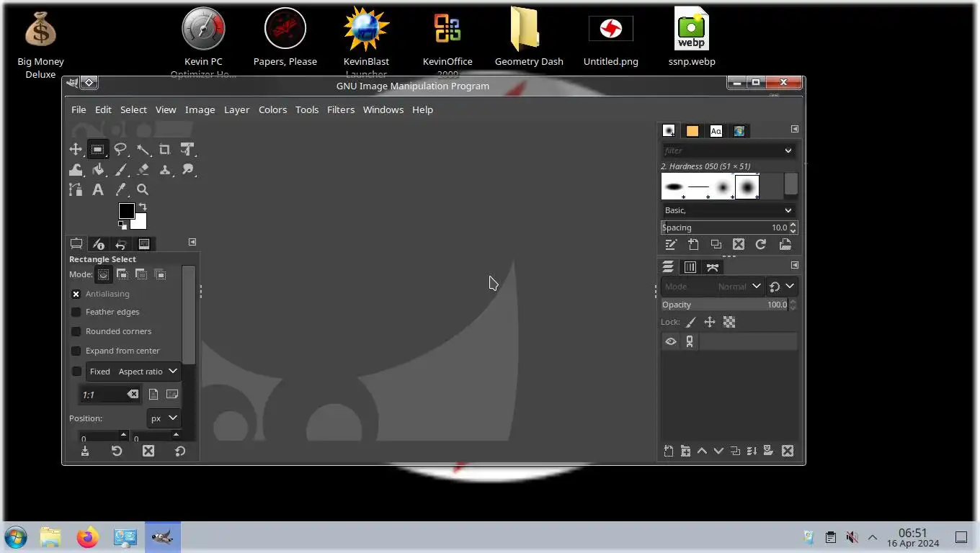The image size is (980, 553).
Task: Set selection mode to Intersect
Action: (x=160, y=274)
